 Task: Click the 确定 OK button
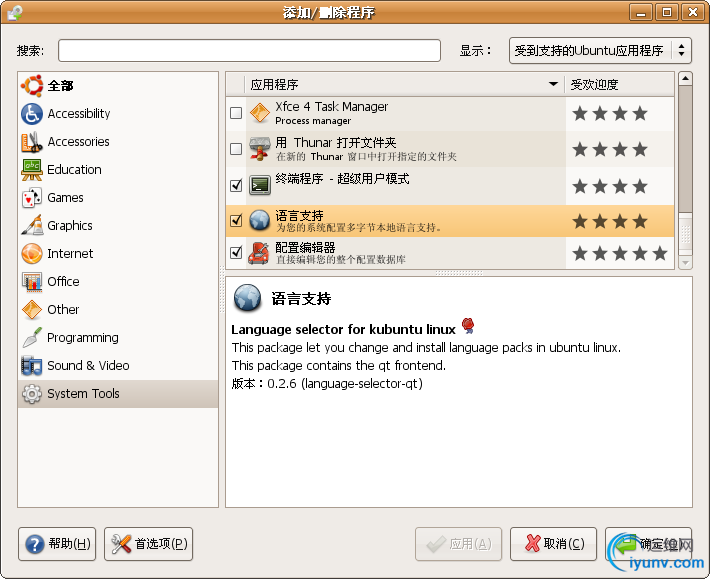[x=648, y=544]
